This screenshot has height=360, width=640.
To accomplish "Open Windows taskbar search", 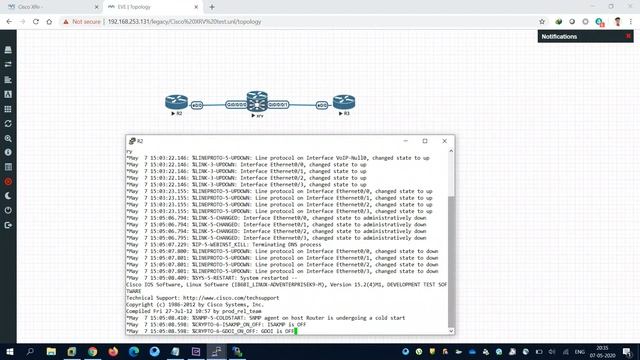I will pyautogui.click(x=30, y=351).
